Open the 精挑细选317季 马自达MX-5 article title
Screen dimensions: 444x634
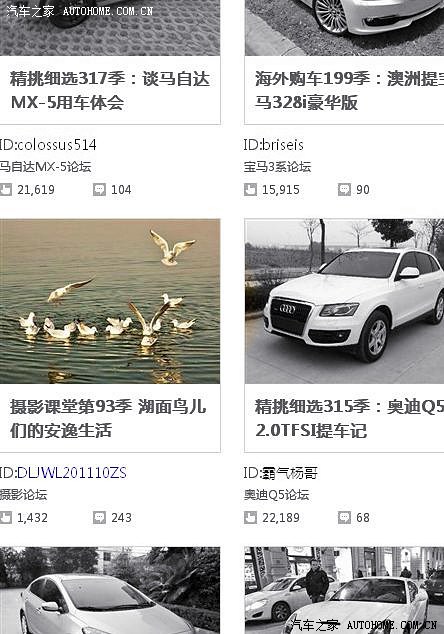point(110,90)
